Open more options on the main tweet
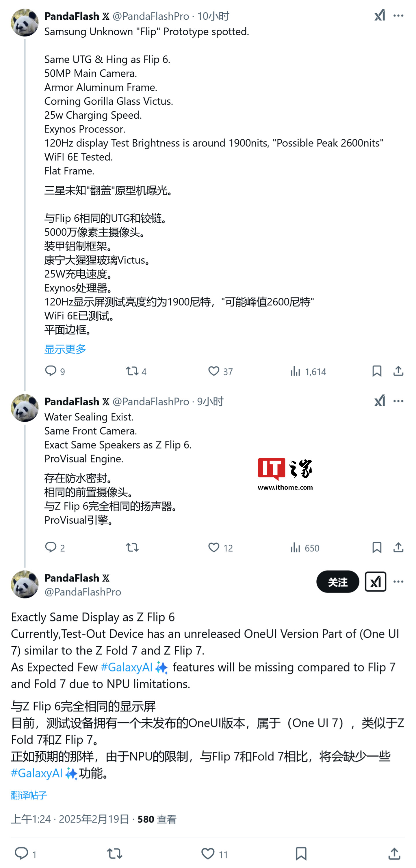The height and width of the screenshot is (868, 416). tap(398, 582)
